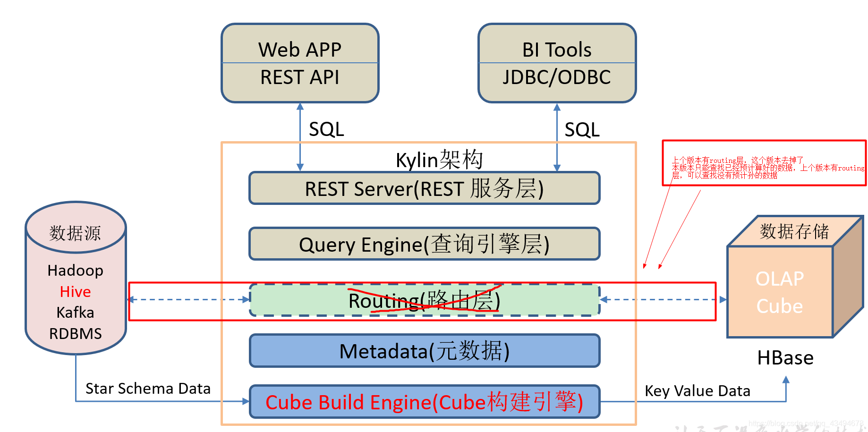The height and width of the screenshot is (432, 868).
Task: Click the HBase label
Action: coord(785,358)
